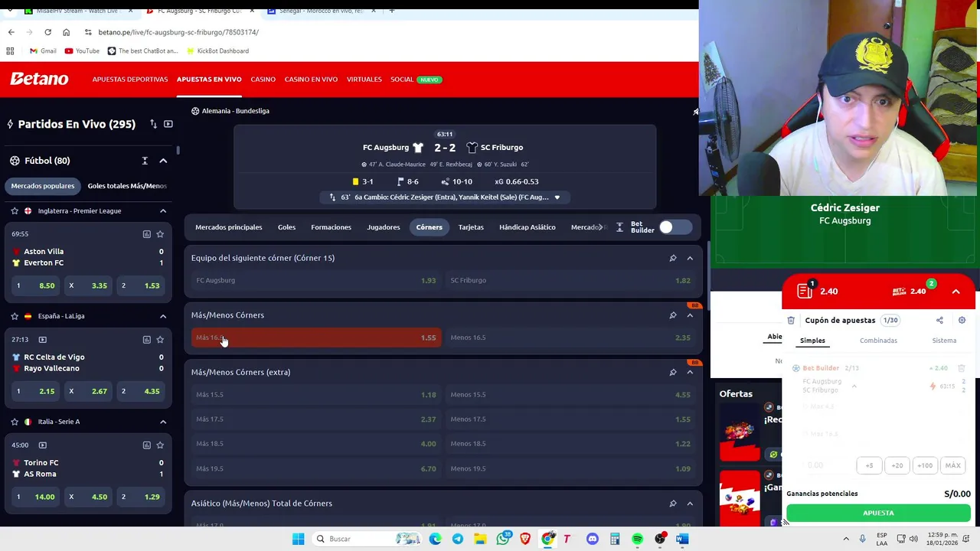Open Spotify from the Windows taskbar
Image resolution: width=980 pixels, height=551 pixels.
[637, 539]
